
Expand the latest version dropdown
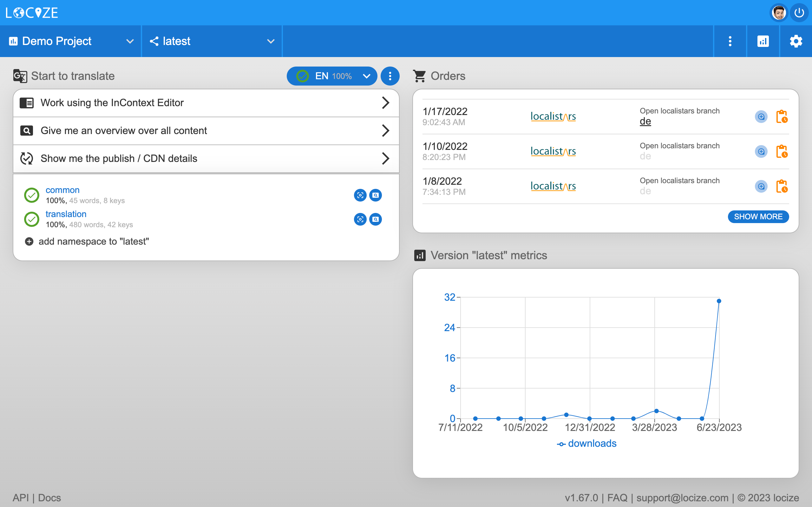coord(271,41)
